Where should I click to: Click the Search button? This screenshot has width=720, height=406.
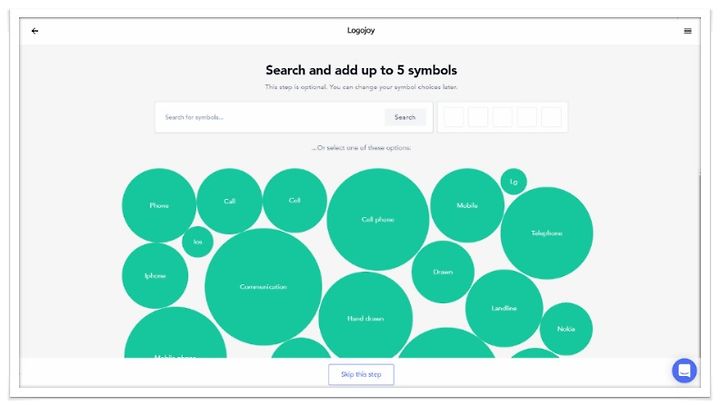405,117
